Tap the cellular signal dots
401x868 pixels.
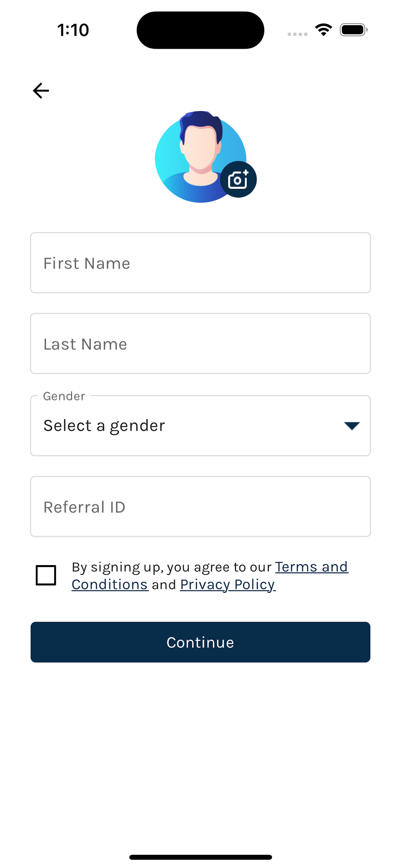(297, 34)
